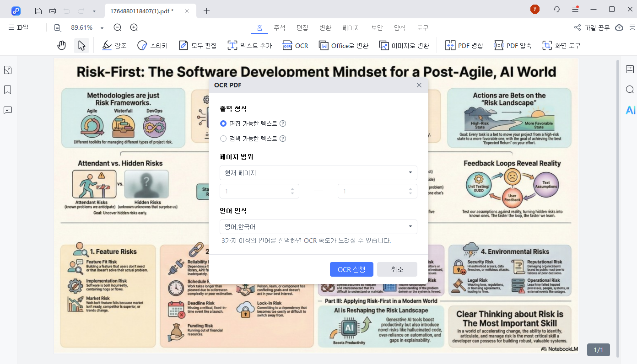Expand the 영어,한국어 language dropdown
637x364 pixels.
(x=318, y=227)
